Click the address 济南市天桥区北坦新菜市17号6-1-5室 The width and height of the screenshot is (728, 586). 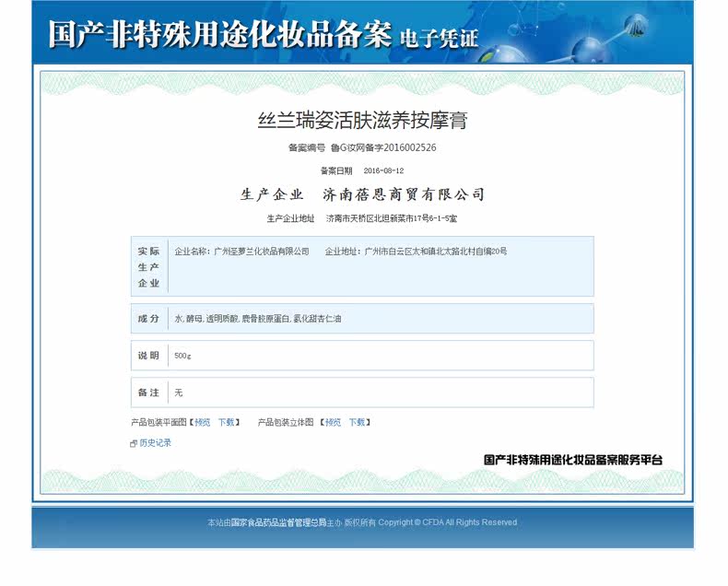(392, 218)
